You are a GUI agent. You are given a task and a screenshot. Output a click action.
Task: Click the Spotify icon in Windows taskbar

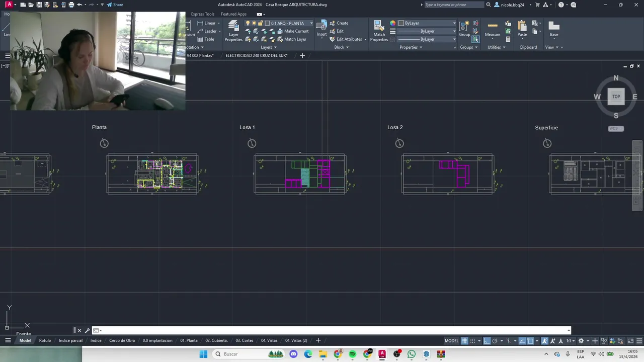click(x=353, y=354)
